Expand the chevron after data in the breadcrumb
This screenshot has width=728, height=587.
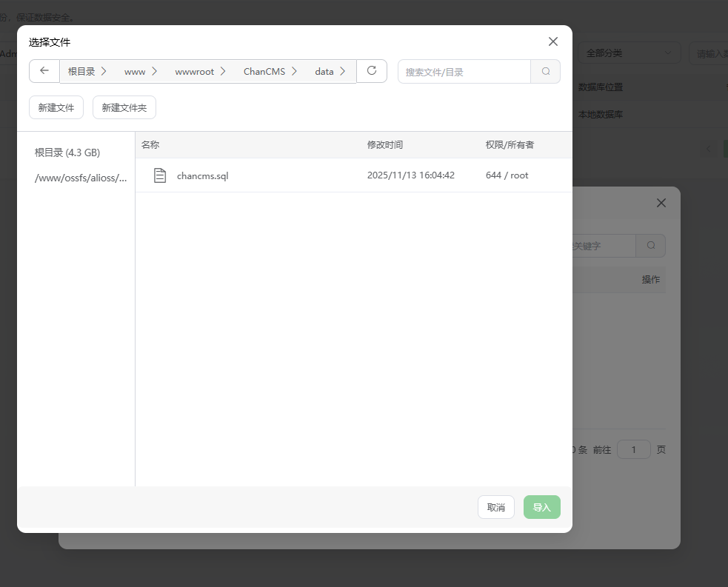pyautogui.click(x=343, y=72)
